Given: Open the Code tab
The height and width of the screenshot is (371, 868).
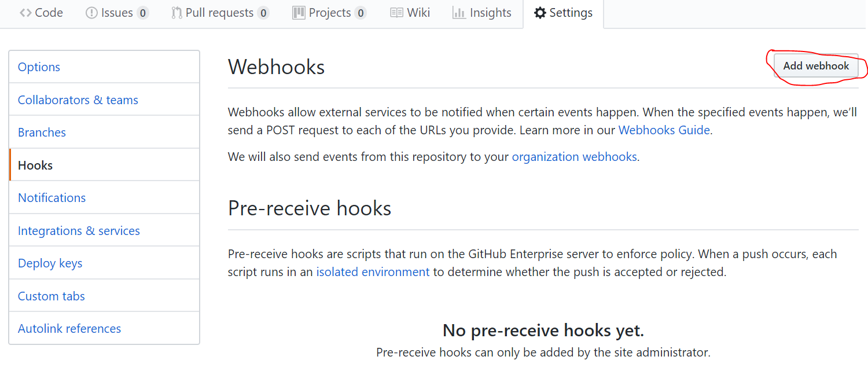Looking at the screenshot, I should (41, 13).
